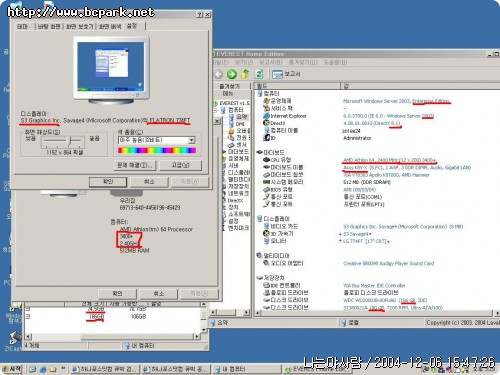Click right arrow on My Computer horizontal scrollbar
Image resolution: width=500 pixels, height=375 pixels.
(x=197, y=336)
